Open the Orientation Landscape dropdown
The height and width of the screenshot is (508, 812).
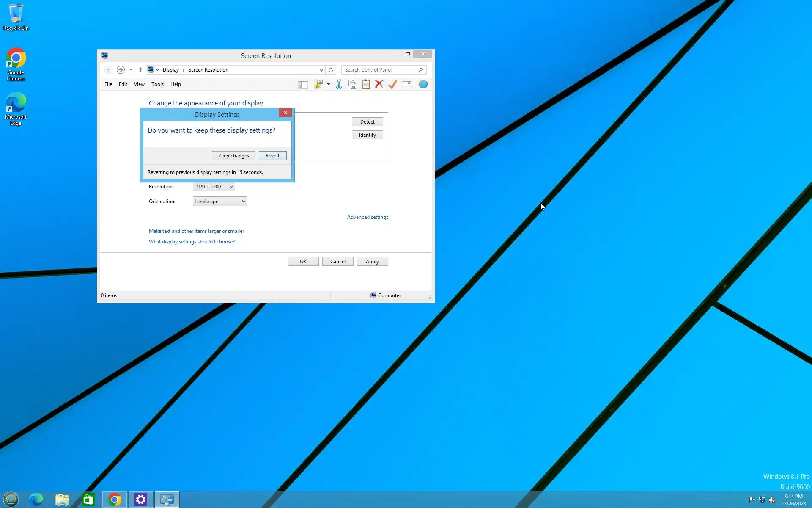(x=219, y=202)
